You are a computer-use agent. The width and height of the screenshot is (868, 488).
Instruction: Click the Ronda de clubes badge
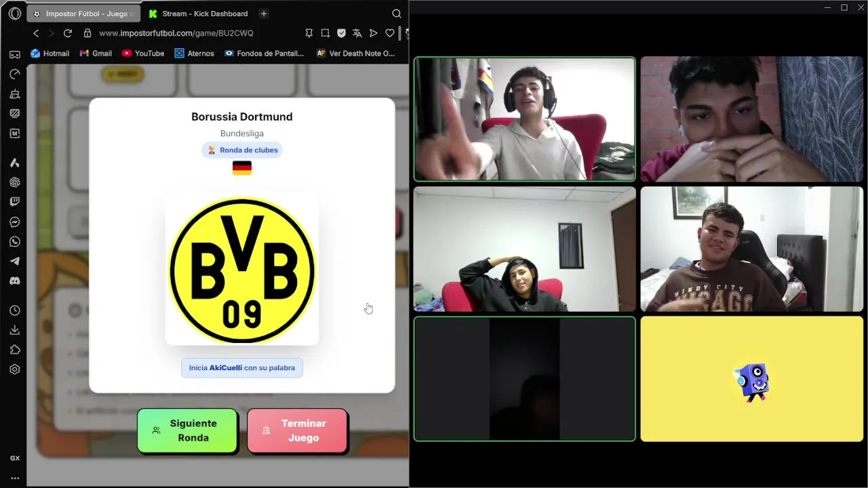[242, 150]
